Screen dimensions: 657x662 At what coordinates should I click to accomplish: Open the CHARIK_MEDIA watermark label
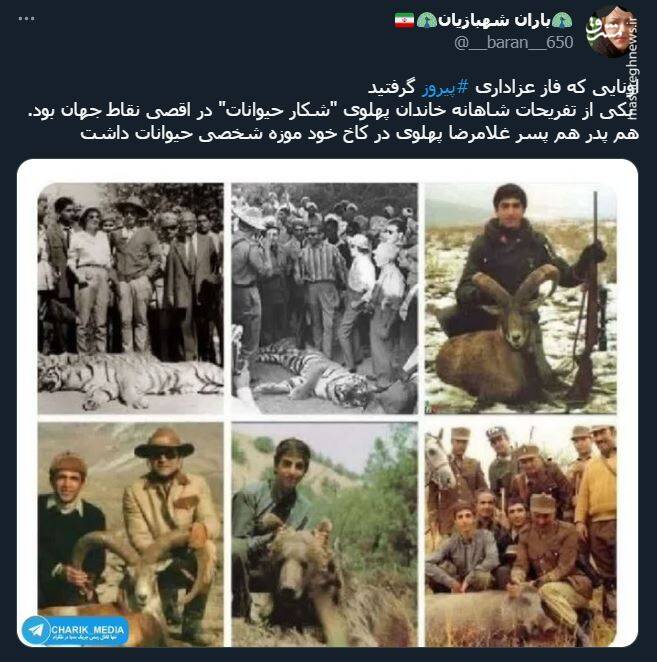(x=88, y=630)
